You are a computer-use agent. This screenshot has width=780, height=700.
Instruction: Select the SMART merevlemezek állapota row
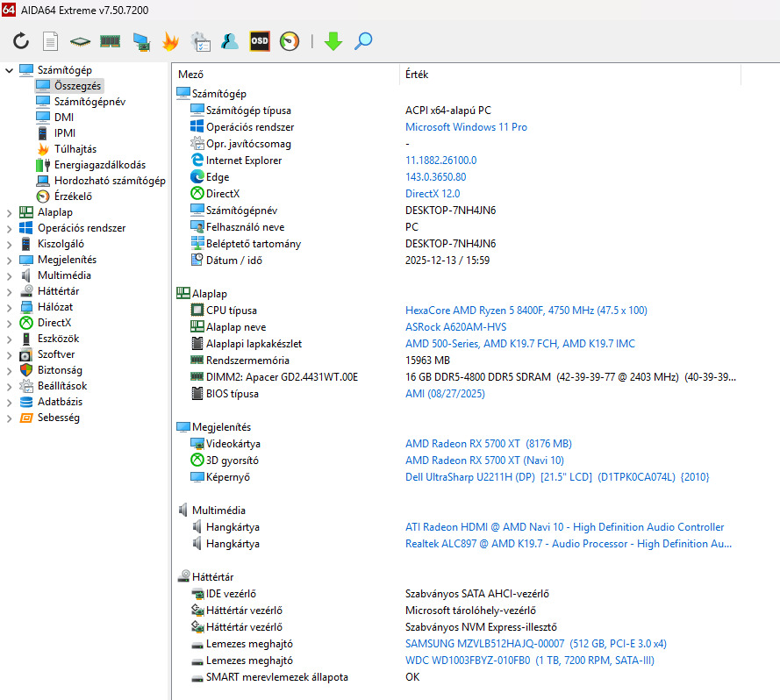(456, 677)
